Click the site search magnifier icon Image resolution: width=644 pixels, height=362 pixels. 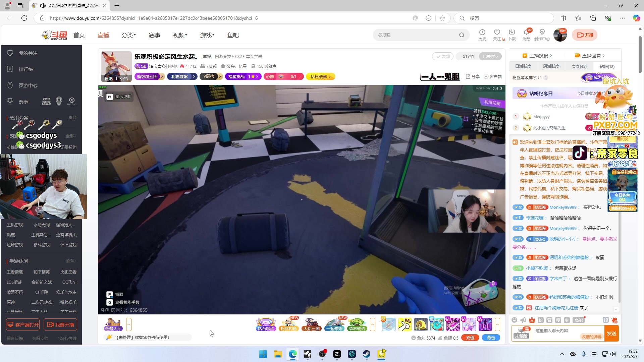[x=462, y=35]
